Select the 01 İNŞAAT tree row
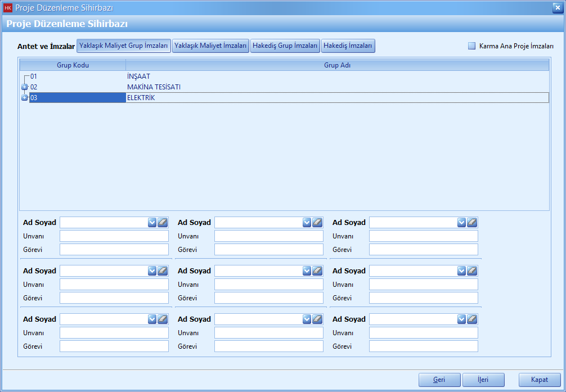 pos(138,76)
